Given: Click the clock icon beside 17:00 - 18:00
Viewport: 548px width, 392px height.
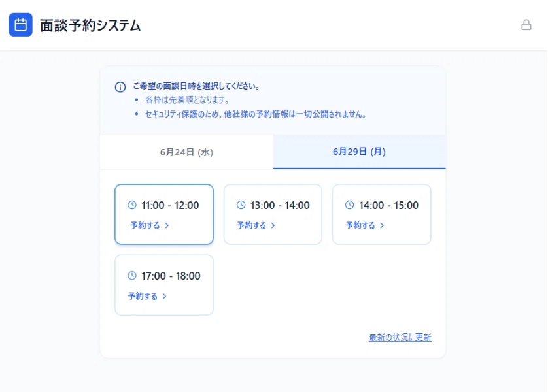Looking at the screenshot, I should tap(131, 276).
